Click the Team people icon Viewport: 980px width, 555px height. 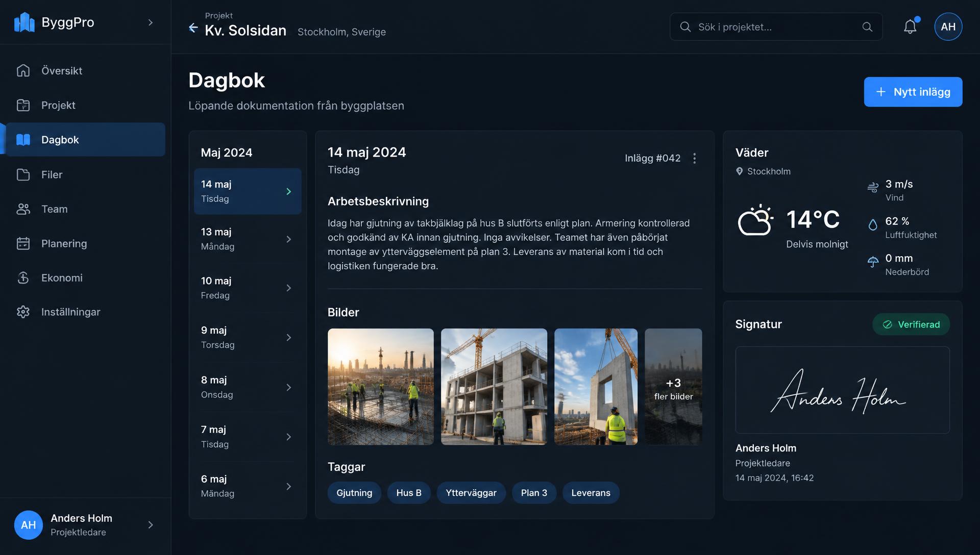tap(23, 209)
